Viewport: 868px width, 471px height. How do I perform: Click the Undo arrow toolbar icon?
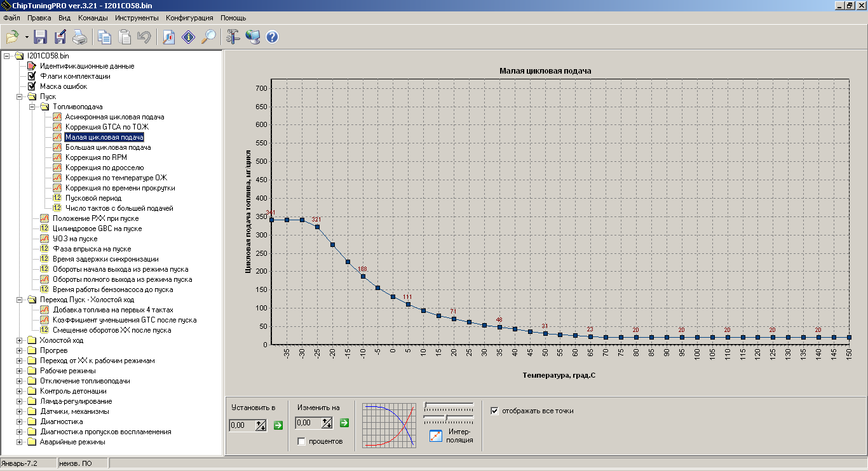tap(144, 37)
